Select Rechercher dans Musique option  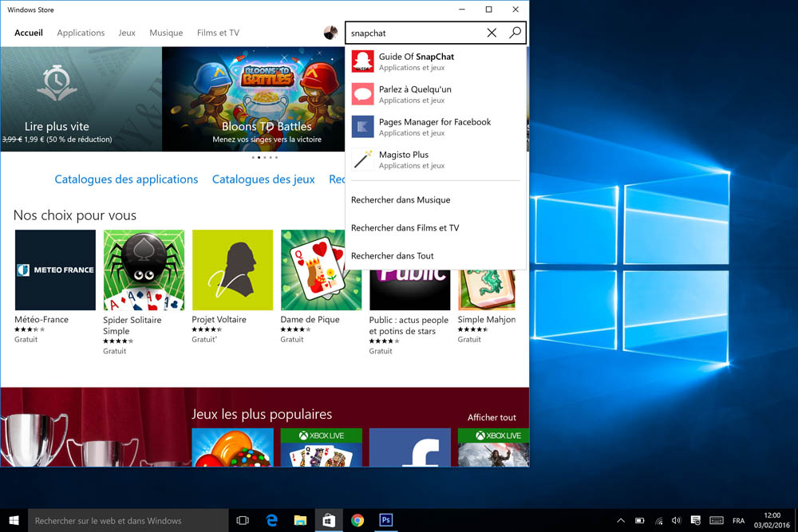point(401,200)
